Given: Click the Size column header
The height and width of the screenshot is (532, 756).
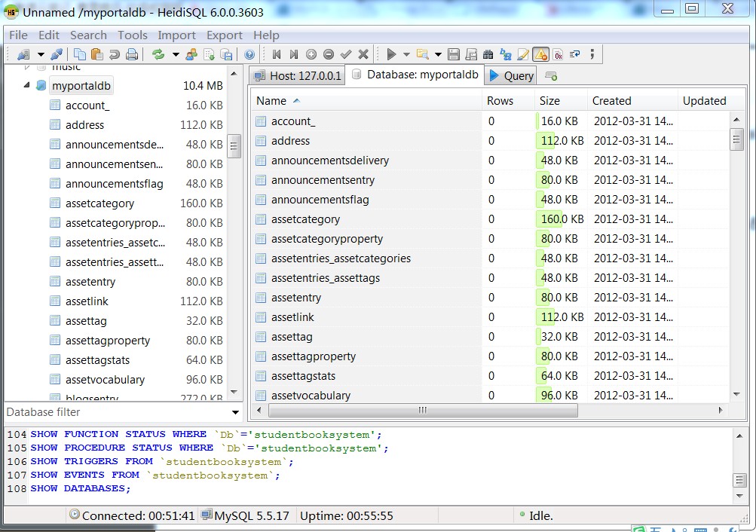Looking at the screenshot, I should pyautogui.click(x=560, y=101).
